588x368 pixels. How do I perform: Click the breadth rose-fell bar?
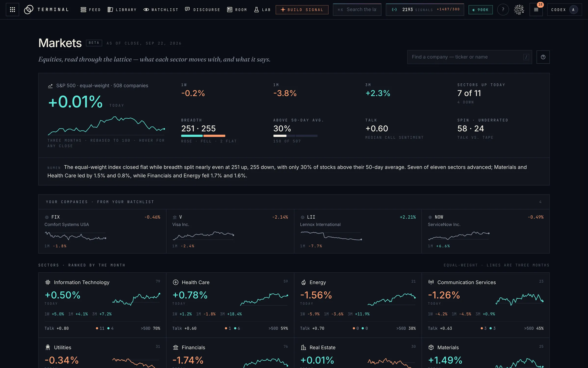(203, 136)
